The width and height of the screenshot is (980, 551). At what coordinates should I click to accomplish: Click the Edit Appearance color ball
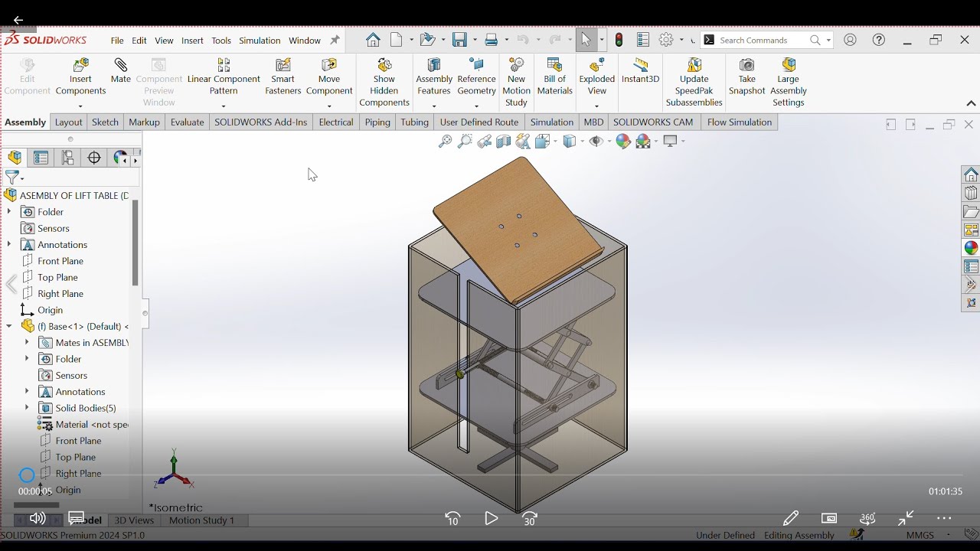tap(623, 142)
